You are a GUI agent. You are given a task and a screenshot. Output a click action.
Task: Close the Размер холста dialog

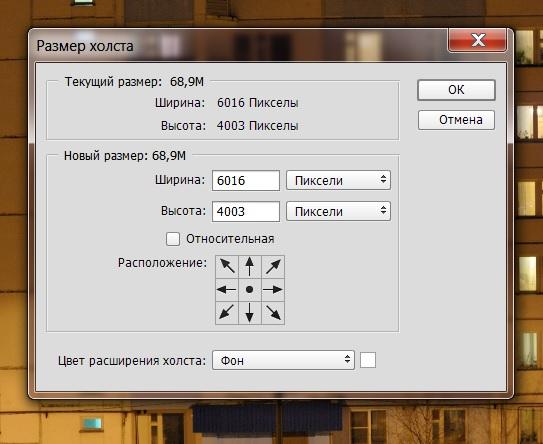click(478, 40)
